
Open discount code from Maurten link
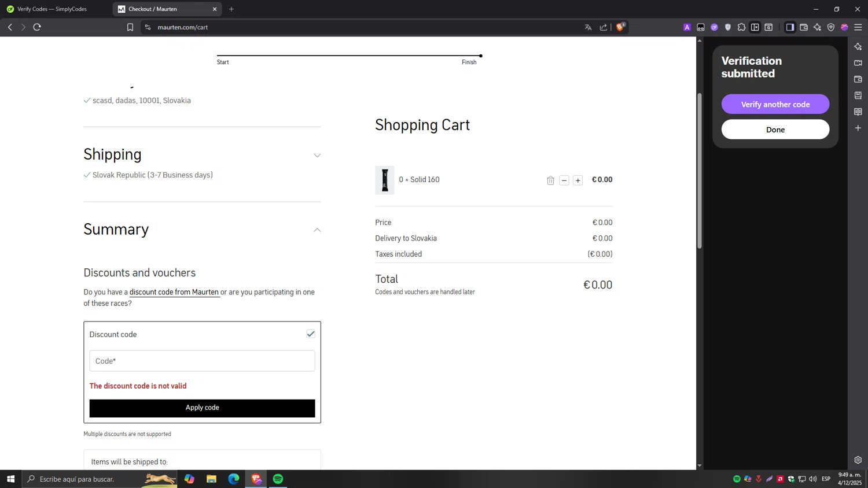(174, 292)
